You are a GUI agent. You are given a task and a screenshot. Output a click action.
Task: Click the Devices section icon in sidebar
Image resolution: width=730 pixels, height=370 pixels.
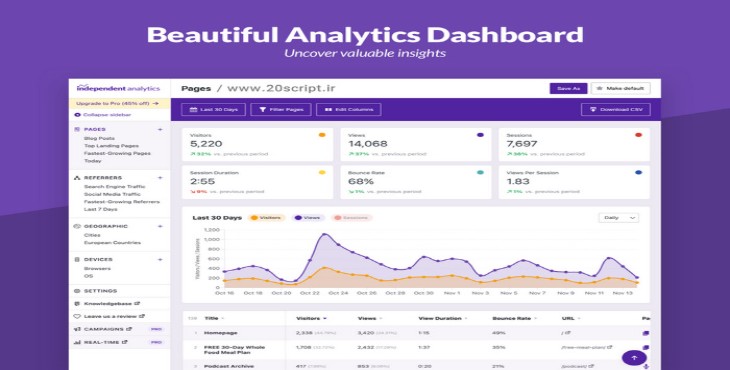[77, 260]
